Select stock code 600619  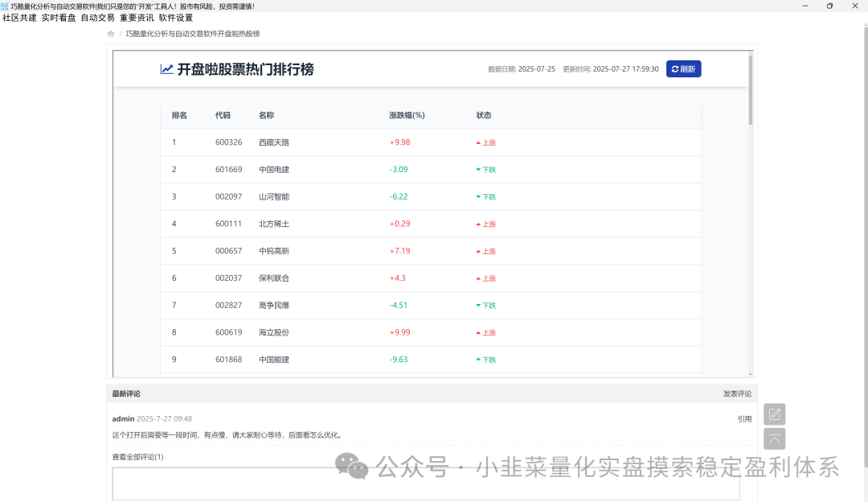pyautogui.click(x=228, y=332)
